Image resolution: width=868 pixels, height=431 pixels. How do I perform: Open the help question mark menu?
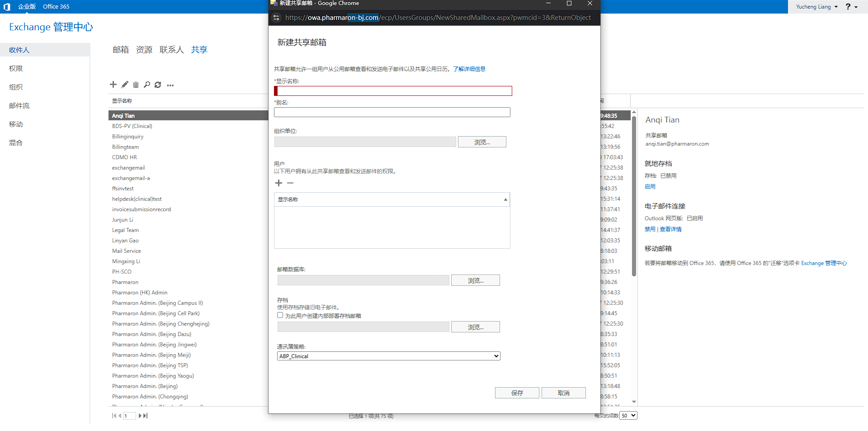click(x=851, y=7)
